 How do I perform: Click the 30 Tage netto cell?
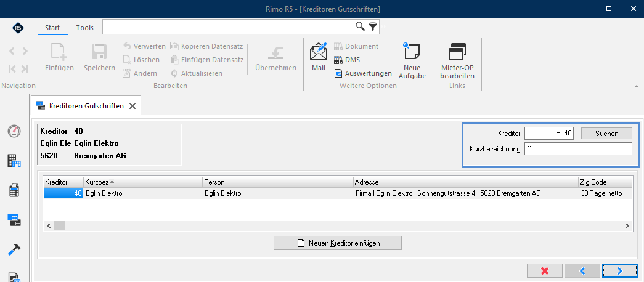605,193
